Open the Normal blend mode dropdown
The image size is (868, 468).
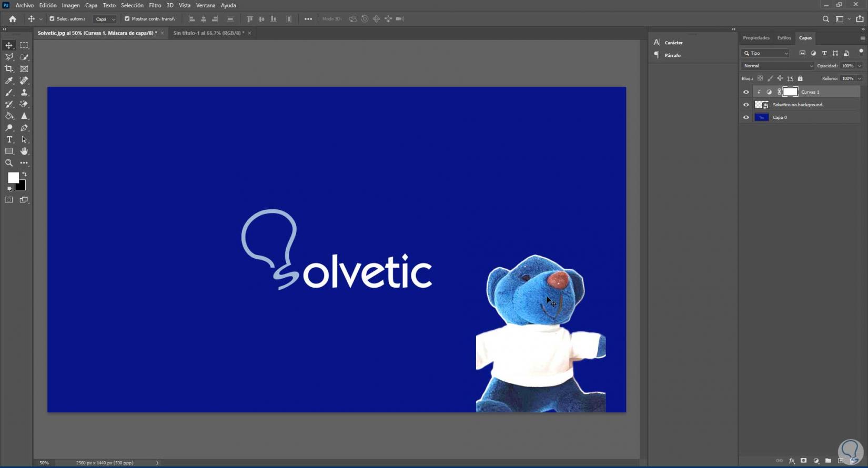click(x=778, y=66)
